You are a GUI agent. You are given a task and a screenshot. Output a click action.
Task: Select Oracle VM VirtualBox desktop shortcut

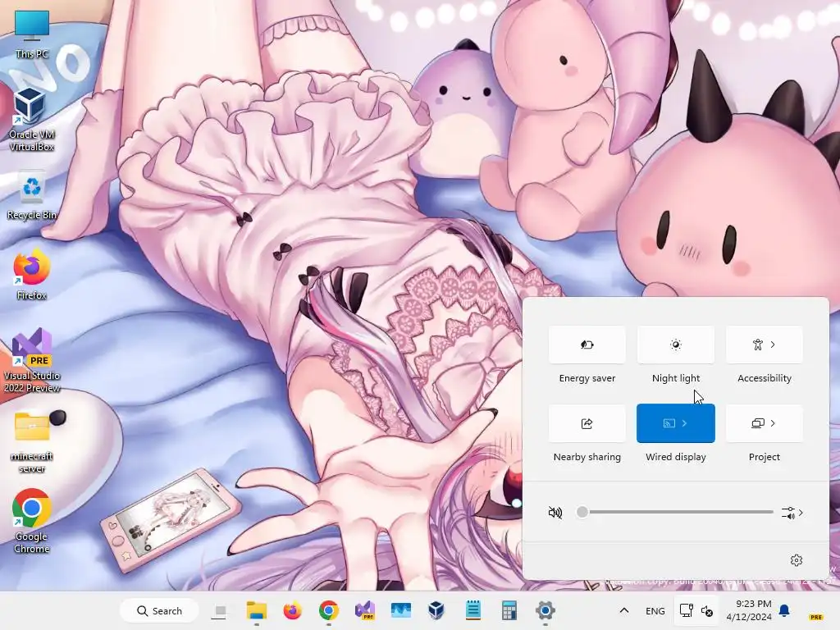[32, 120]
